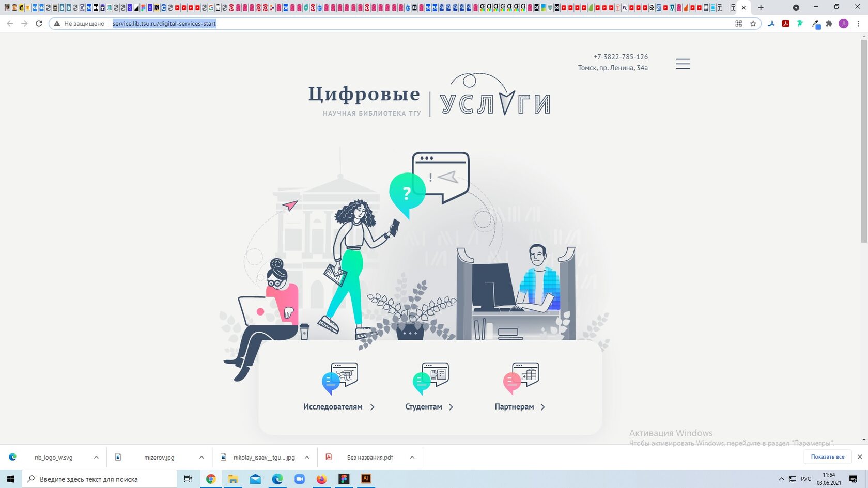Open the Исследователям section icon
The width and height of the screenshot is (868, 488).
click(340, 379)
